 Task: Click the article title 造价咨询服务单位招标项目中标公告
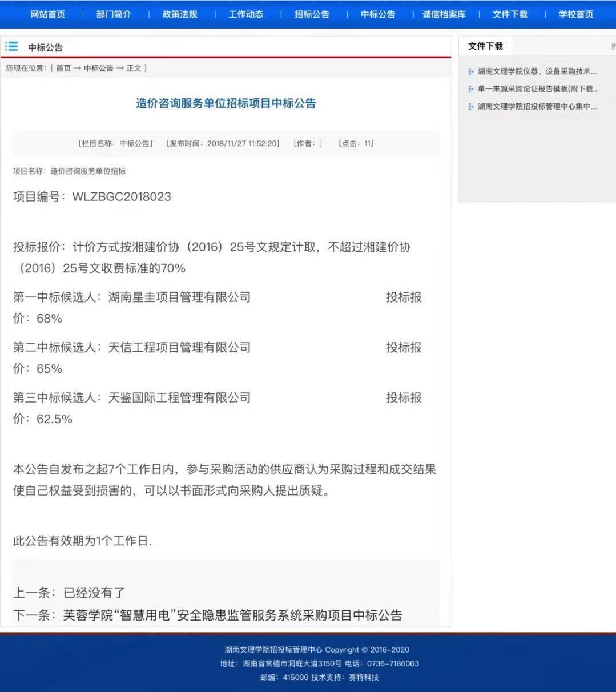pyautogui.click(x=226, y=103)
